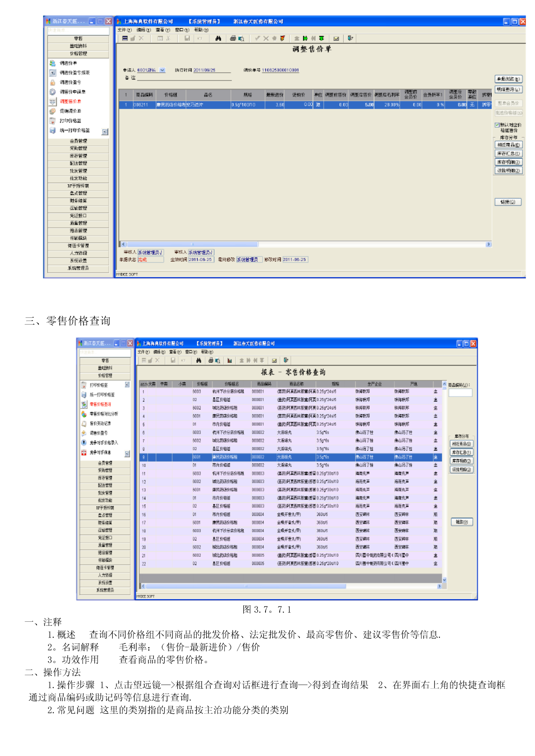Open 打印价格签 in lower window sidebar

pyautogui.click(x=98, y=385)
